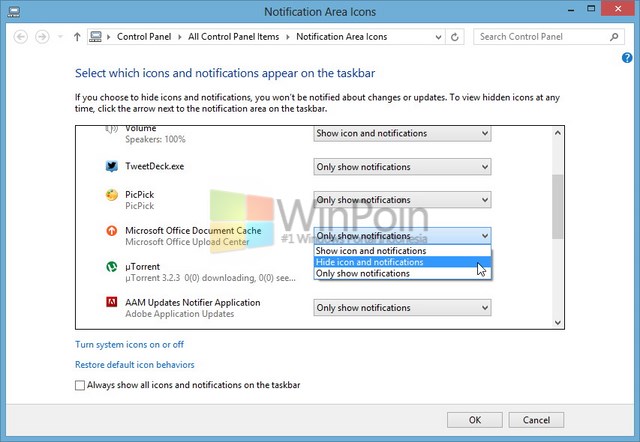
Task: Click the window system icon in title bar
Action: [x=13, y=11]
